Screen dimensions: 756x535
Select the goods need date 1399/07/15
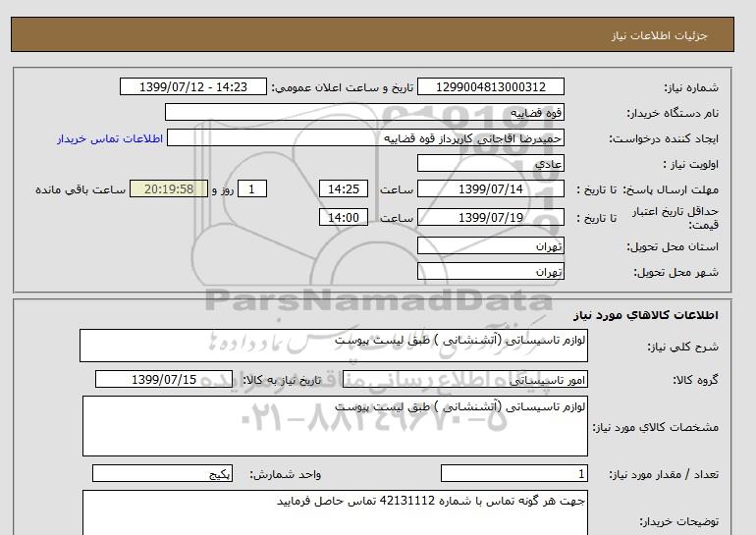(x=164, y=379)
